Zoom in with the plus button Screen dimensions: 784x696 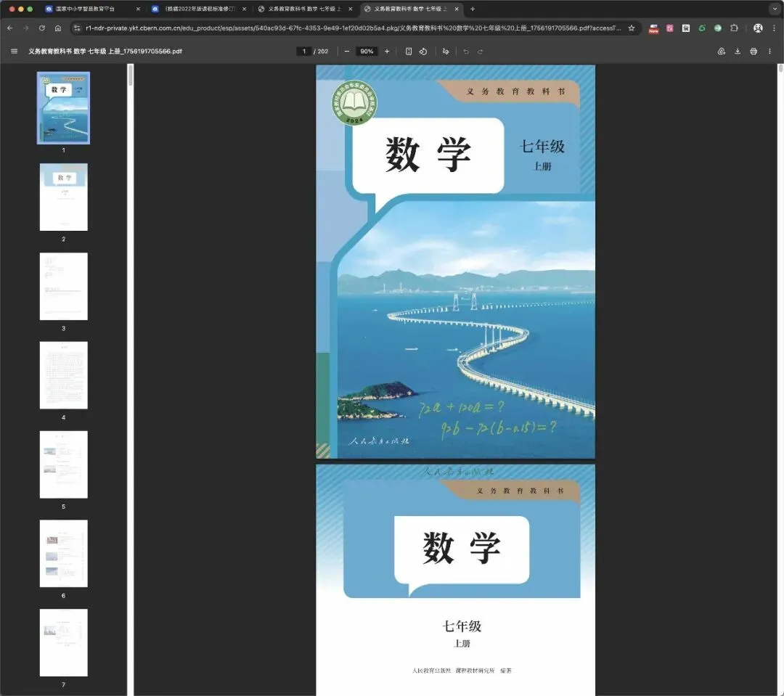386,52
